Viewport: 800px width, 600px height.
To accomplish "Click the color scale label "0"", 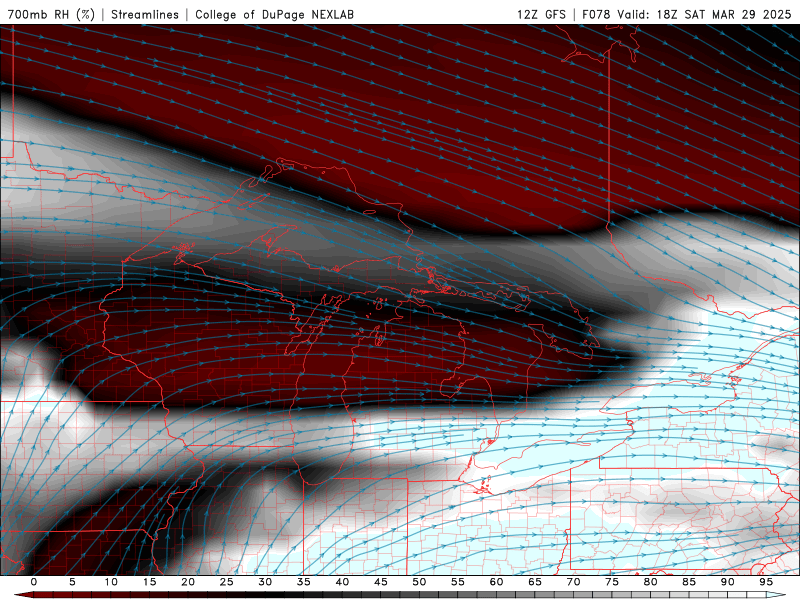I will (x=34, y=582).
